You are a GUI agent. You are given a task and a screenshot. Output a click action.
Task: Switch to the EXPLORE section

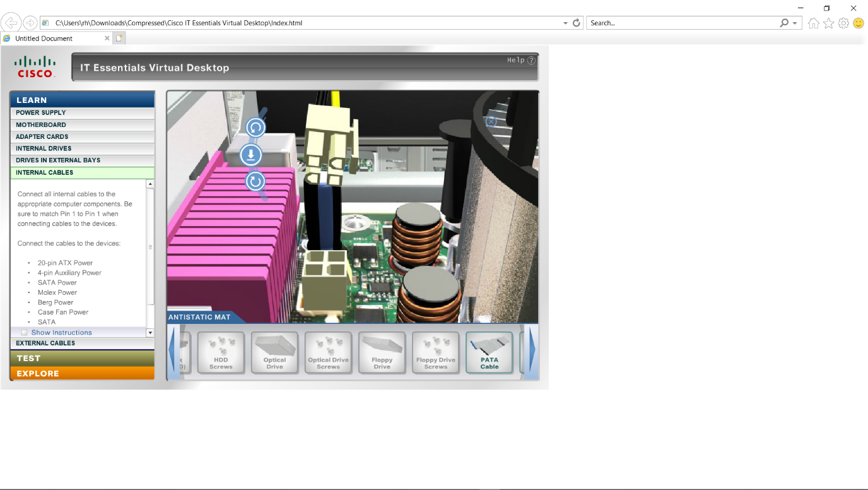click(82, 373)
